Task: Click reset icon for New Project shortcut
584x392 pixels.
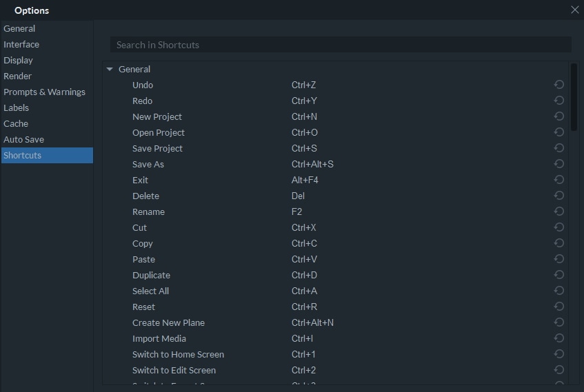Action: click(559, 116)
